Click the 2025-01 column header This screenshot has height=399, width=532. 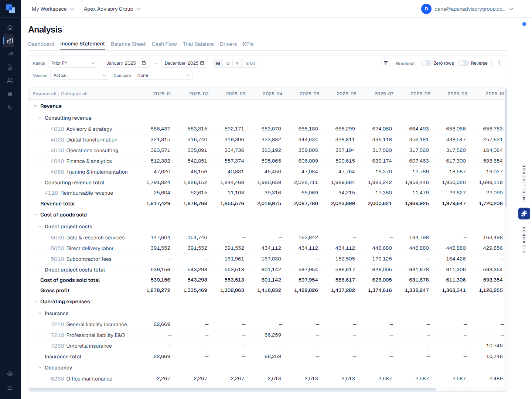[162, 94]
